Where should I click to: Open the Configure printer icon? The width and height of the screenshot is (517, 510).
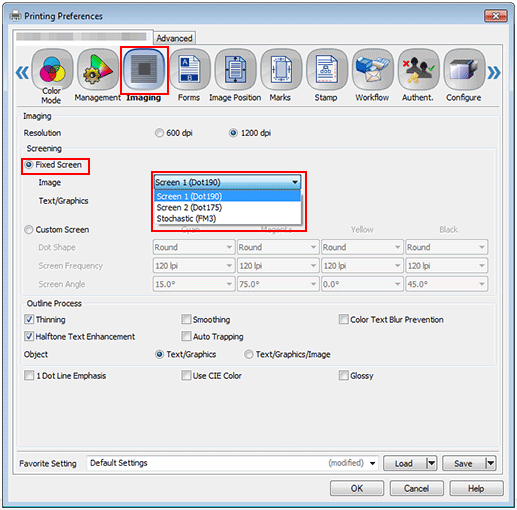pos(464,70)
